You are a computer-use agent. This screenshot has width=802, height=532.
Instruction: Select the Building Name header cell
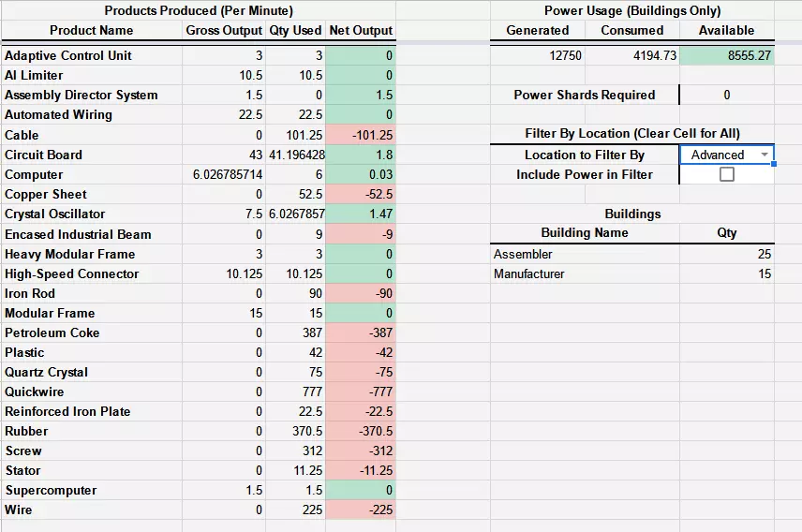coord(585,232)
